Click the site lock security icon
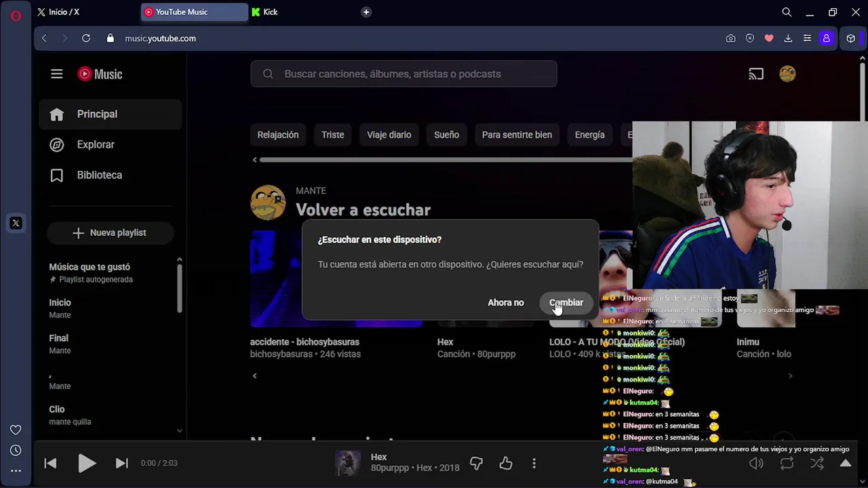 point(111,39)
